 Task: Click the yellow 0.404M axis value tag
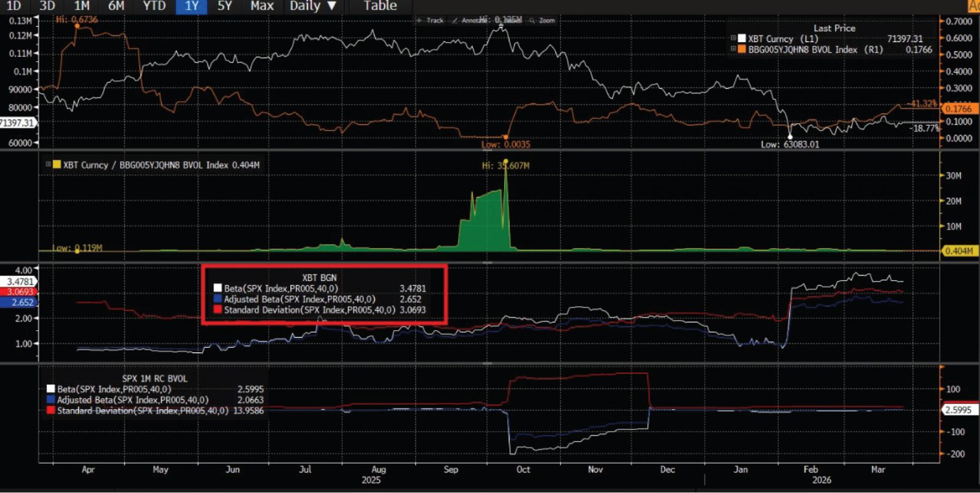click(958, 251)
